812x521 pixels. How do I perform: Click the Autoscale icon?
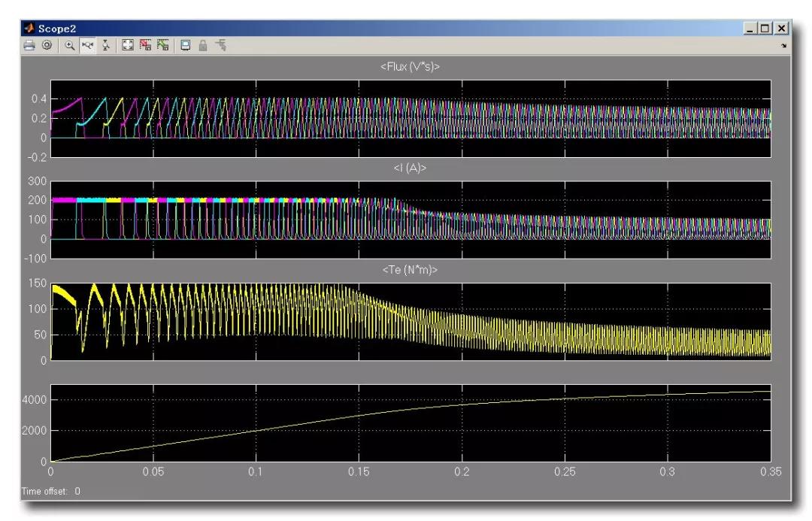pyautogui.click(x=128, y=45)
